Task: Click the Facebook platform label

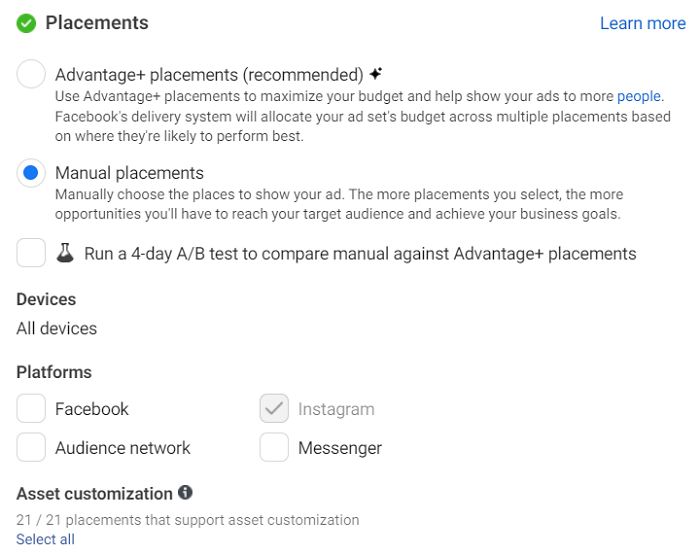Action: point(92,409)
